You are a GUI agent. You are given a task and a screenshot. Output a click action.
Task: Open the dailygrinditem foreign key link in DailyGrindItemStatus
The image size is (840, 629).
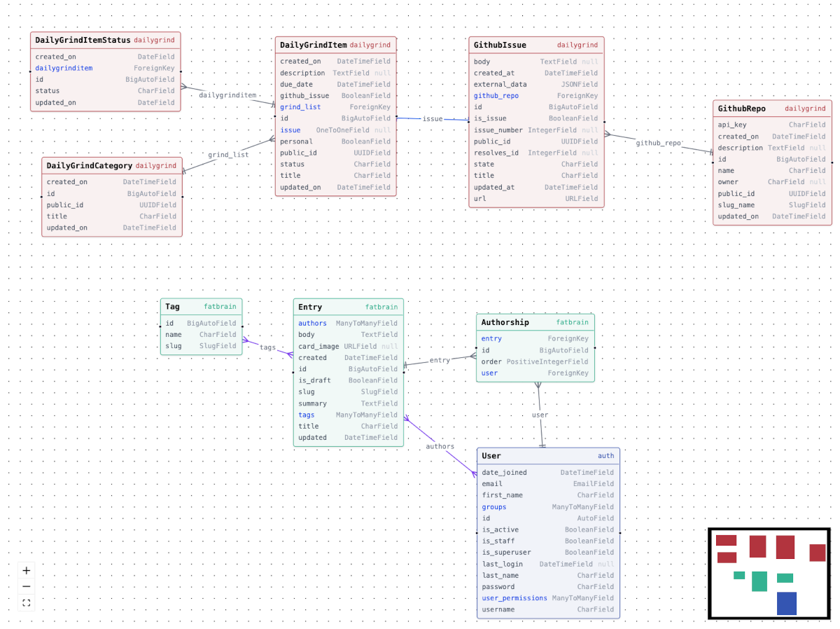64,68
